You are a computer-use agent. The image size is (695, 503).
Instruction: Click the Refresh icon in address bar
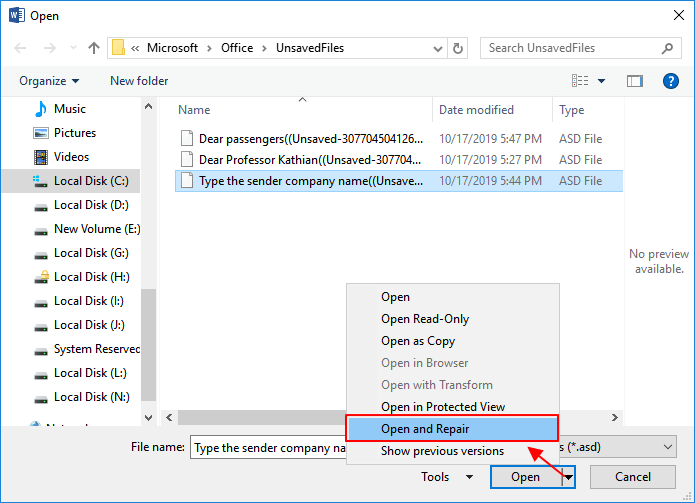coord(458,48)
